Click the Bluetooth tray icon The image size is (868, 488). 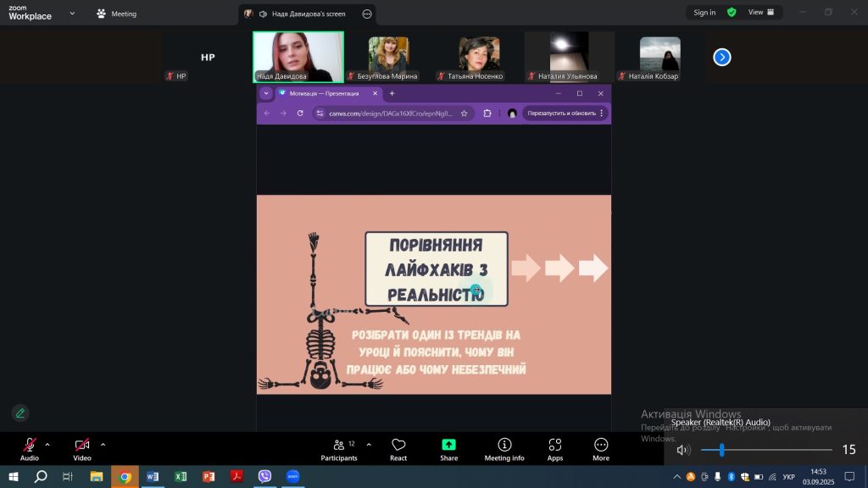[731, 476]
